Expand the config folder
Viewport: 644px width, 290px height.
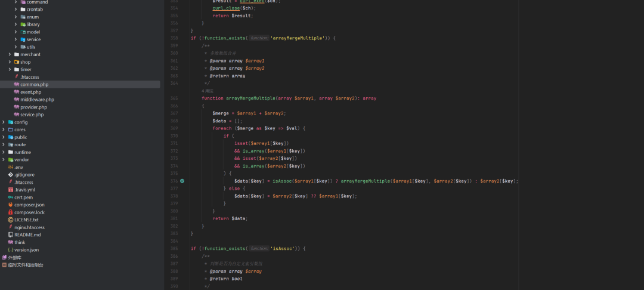pyautogui.click(x=4, y=122)
